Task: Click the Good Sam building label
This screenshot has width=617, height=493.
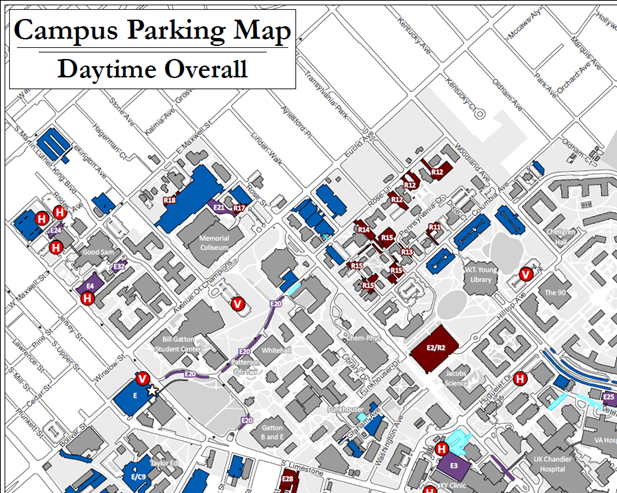Action: click(98, 252)
